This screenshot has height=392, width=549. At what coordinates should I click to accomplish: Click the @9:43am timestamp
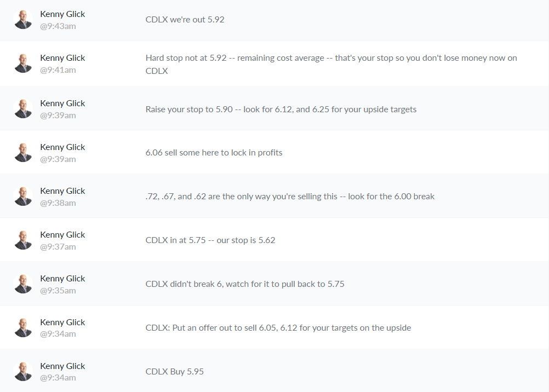pos(58,26)
